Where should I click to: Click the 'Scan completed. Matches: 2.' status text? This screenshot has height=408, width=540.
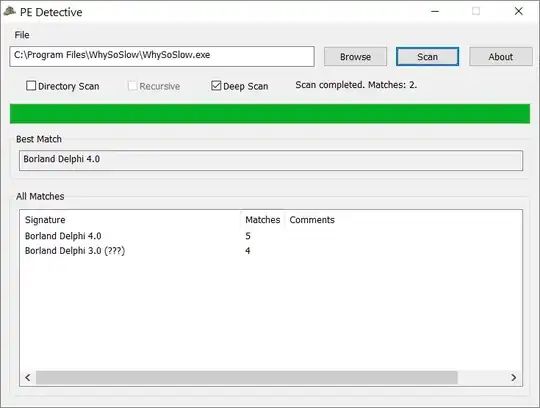(356, 85)
